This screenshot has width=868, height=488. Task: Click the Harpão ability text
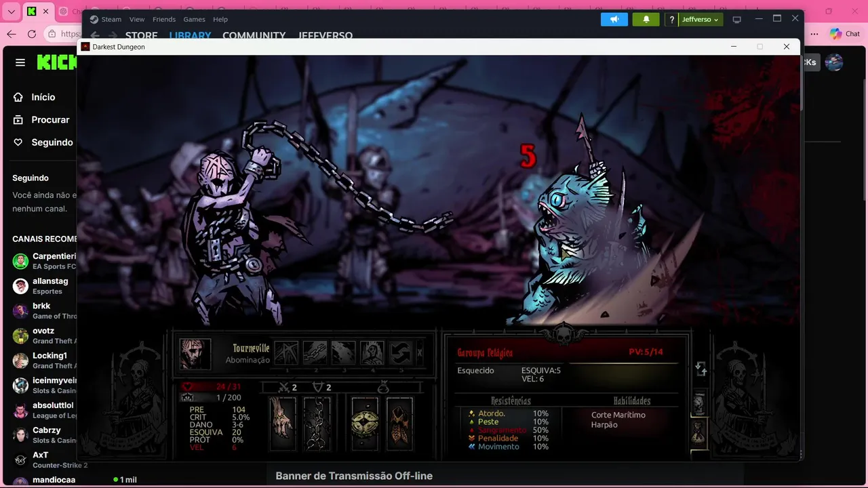click(x=604, y=425)
